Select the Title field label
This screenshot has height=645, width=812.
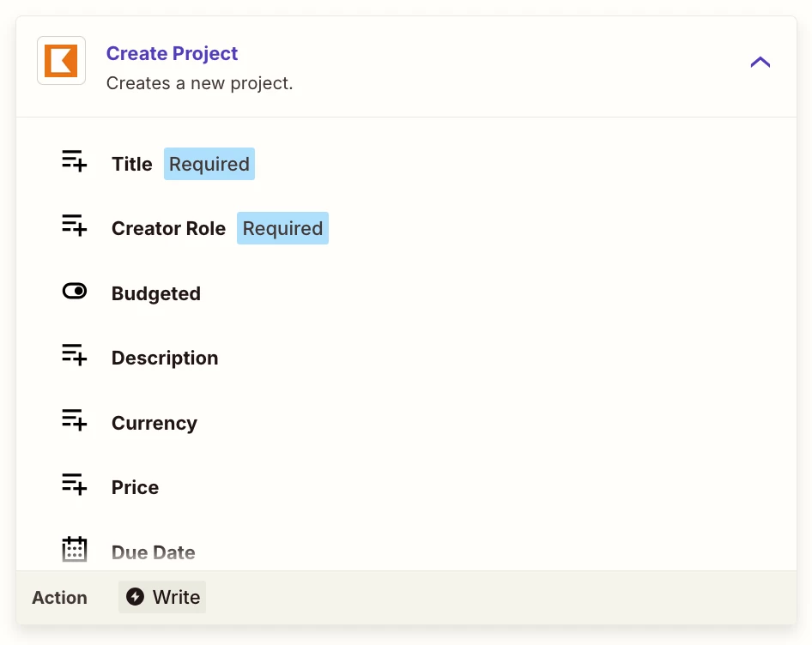(x=131, y=164)
